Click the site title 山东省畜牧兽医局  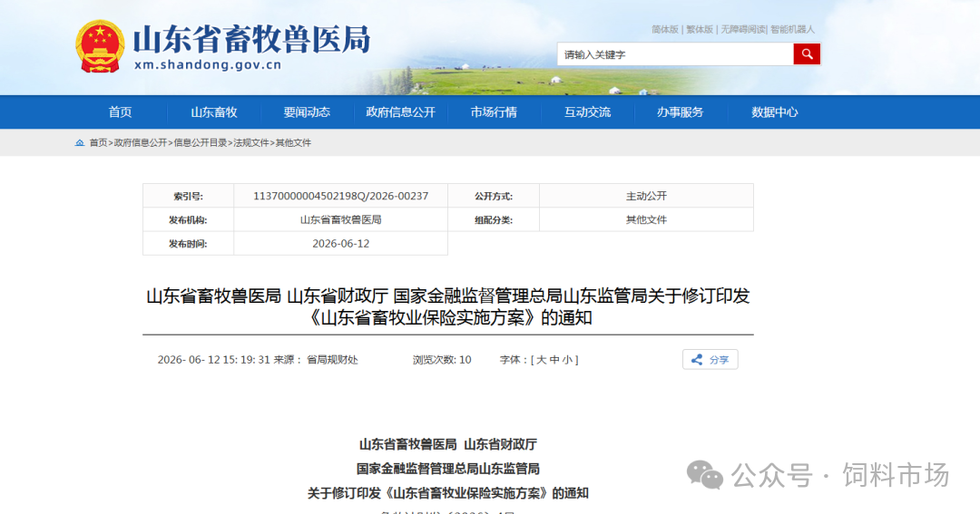pos(252,39)
